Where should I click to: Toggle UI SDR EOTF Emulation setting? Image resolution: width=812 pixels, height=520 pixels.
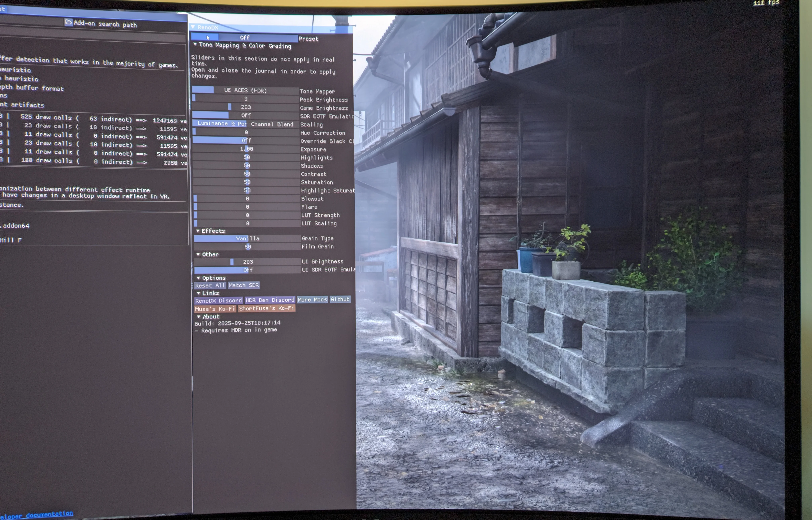tap(248, 270)
